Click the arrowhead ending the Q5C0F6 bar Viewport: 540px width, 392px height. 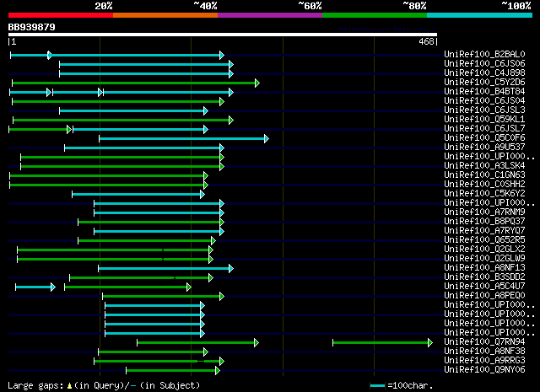pos(267,139)
